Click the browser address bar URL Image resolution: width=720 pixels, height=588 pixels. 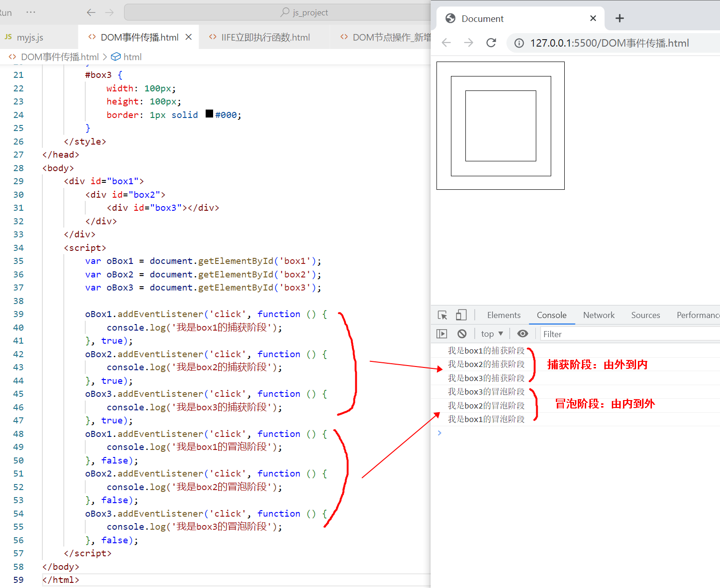[609, 43]
